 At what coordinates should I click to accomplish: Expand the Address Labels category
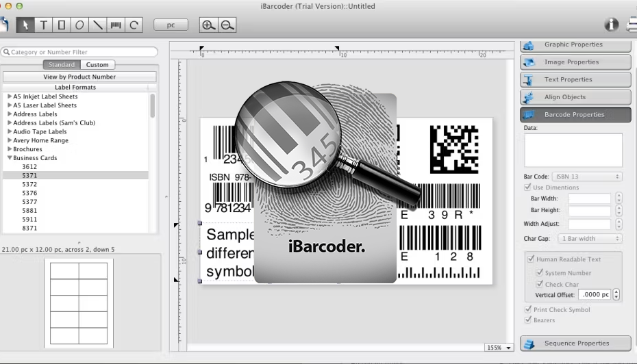tap(10, 114)
